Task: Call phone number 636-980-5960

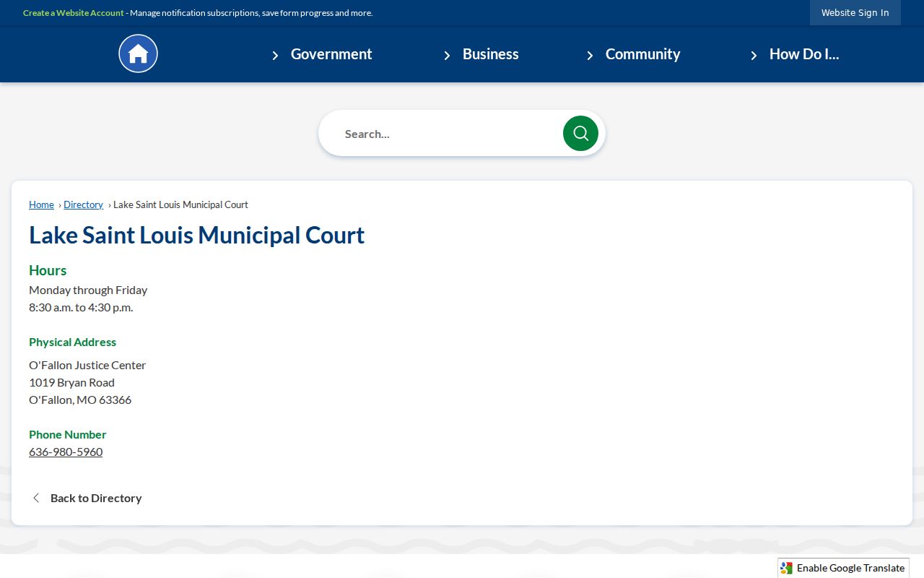Action: pos(66,452)
